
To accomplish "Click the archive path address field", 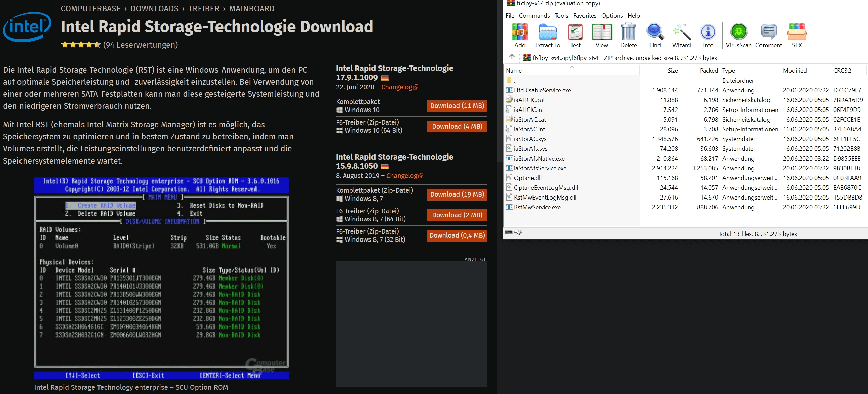I will pyautogui.click(x=694, y=58).
